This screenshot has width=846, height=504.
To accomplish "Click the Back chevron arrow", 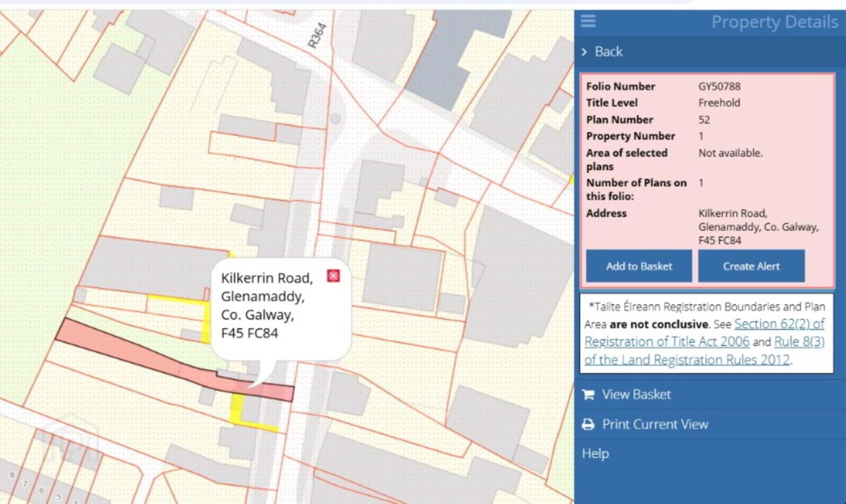I will [584, 52].
